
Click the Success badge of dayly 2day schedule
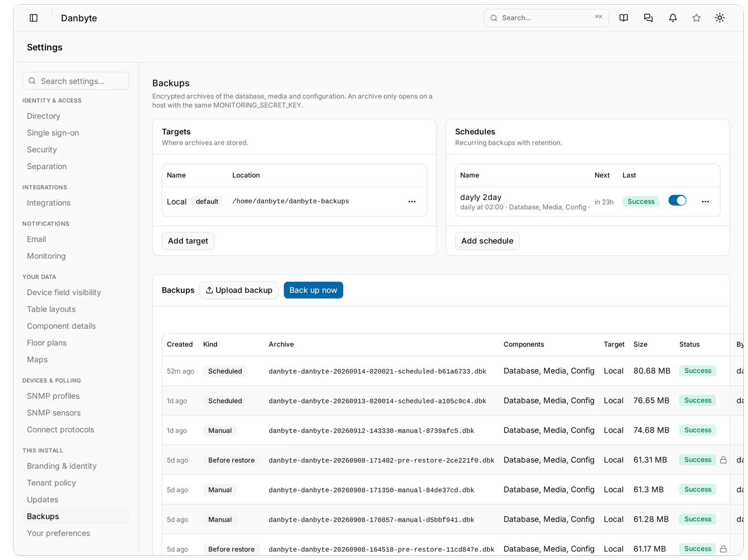(641, 201)
